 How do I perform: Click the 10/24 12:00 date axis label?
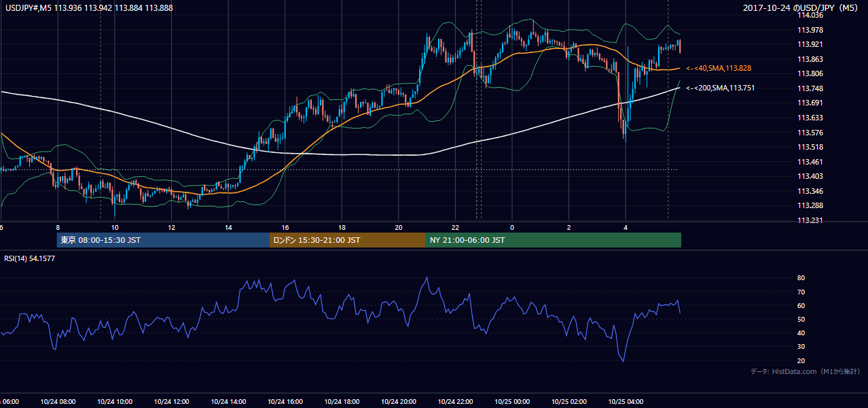(x=171, y=402)
